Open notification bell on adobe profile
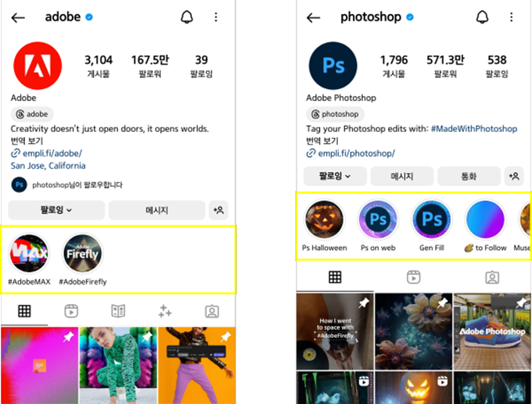 tap(187, 17)
